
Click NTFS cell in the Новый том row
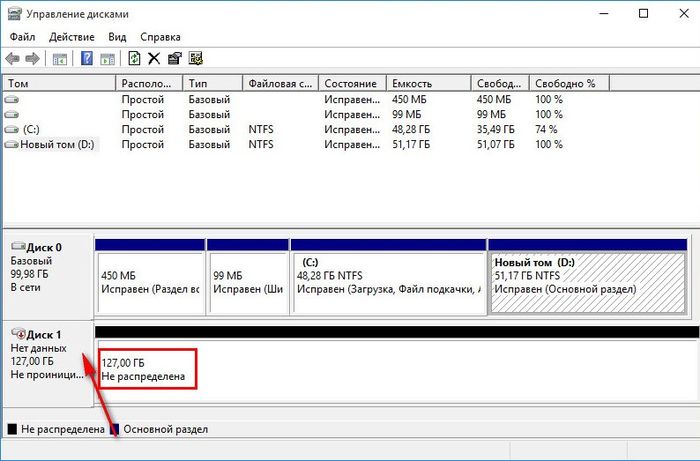click(x=261, y=145)
